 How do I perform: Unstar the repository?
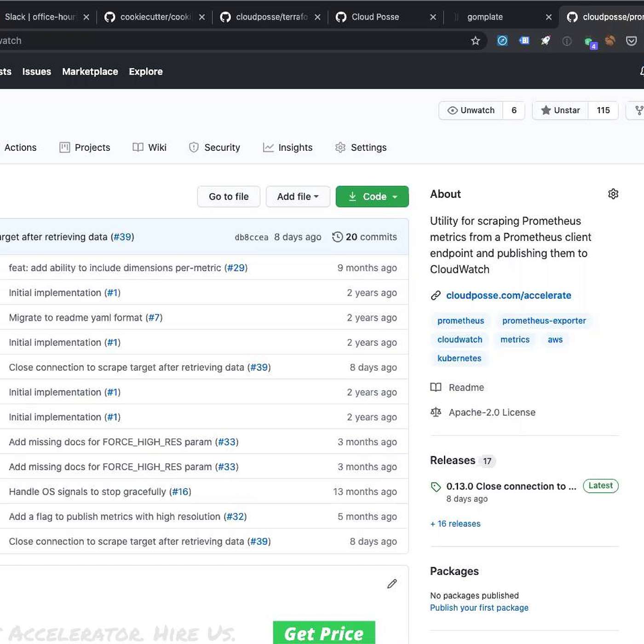[560, 110]
